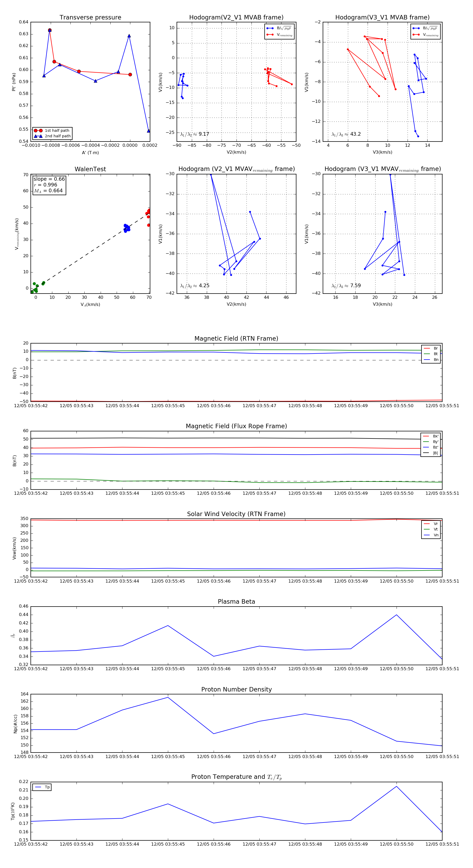Click the 'Transverse pressure' plot title
Viewport: 473px width, 868px height.
(90, 18)
